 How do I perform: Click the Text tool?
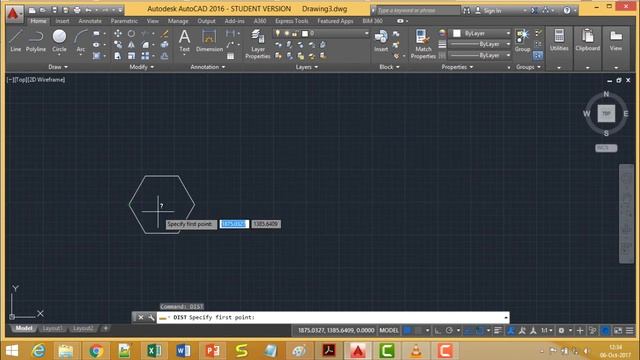[184, 41]
